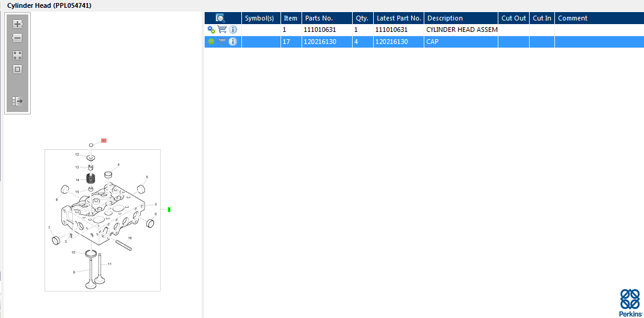Zoom out of the parts diagram

pyautogui.click(x=17, y=38)
